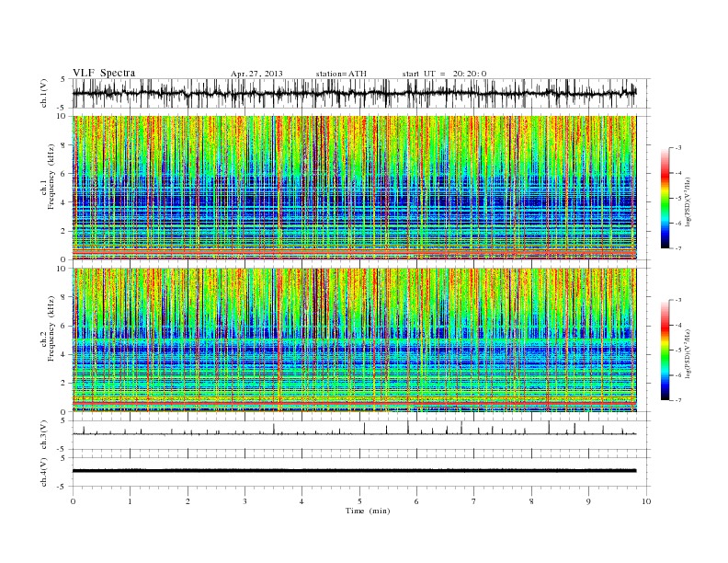Select the ch.4 thick black trace
This screenshot has height=563, width=728.
tap(354, 471)
